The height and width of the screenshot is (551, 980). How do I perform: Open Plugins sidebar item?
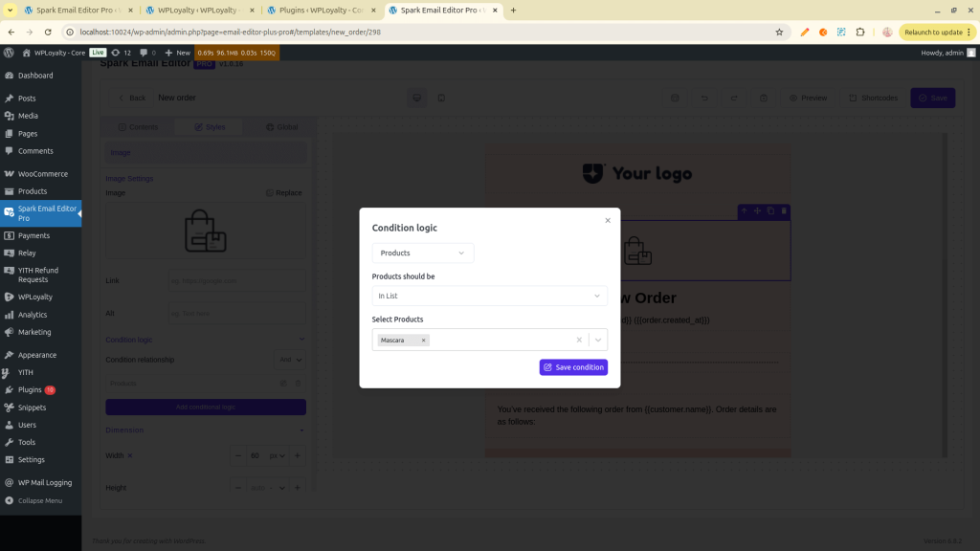click(x=30, y=390)
